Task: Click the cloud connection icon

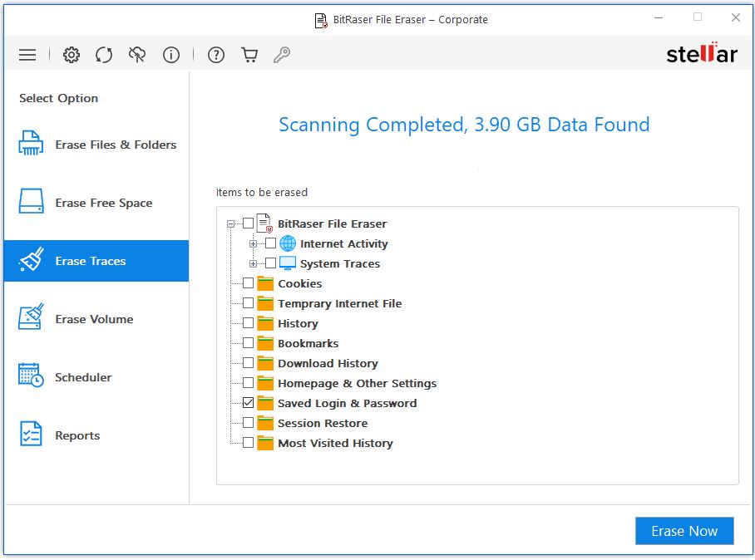Action: pos(137,55)
